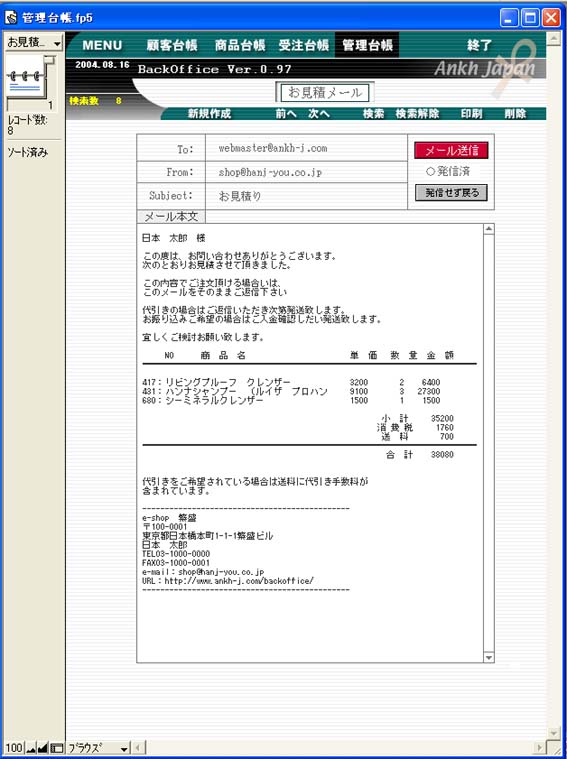Click the FileMaker record book icon

pos(27,78)
